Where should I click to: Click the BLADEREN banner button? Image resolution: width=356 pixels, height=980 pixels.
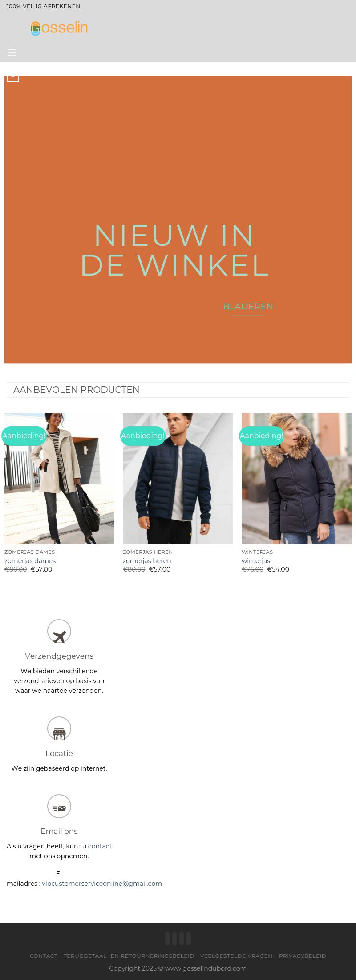[x=248, y=307]
